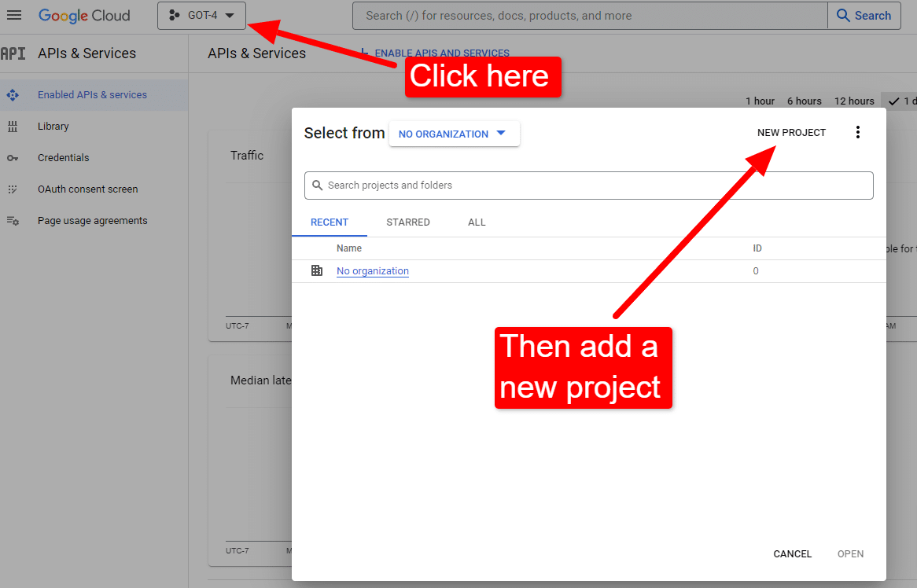Toggle the 1 day traffic time filter
The image size is (917, 588).
(904, 101)
